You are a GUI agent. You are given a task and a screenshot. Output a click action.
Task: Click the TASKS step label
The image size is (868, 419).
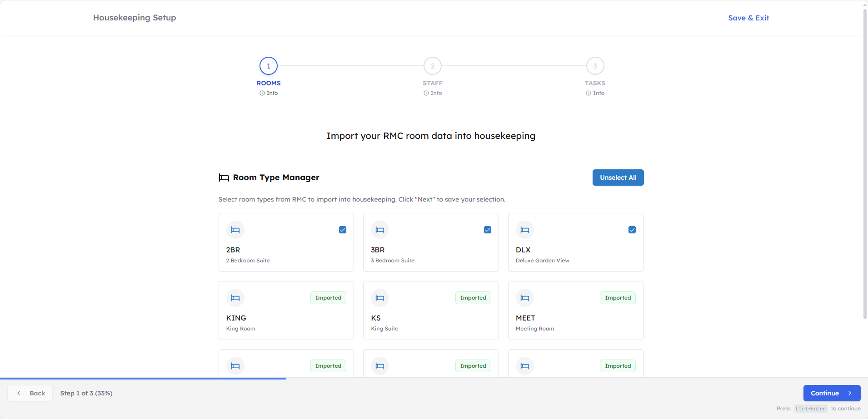pyautogui.click(x=595, y=83)
